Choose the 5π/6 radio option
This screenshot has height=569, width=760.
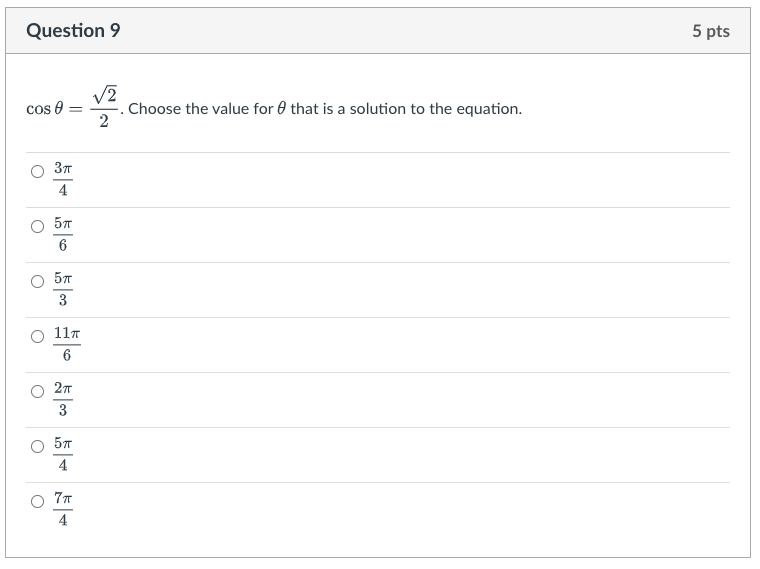(x=37, y=226)
